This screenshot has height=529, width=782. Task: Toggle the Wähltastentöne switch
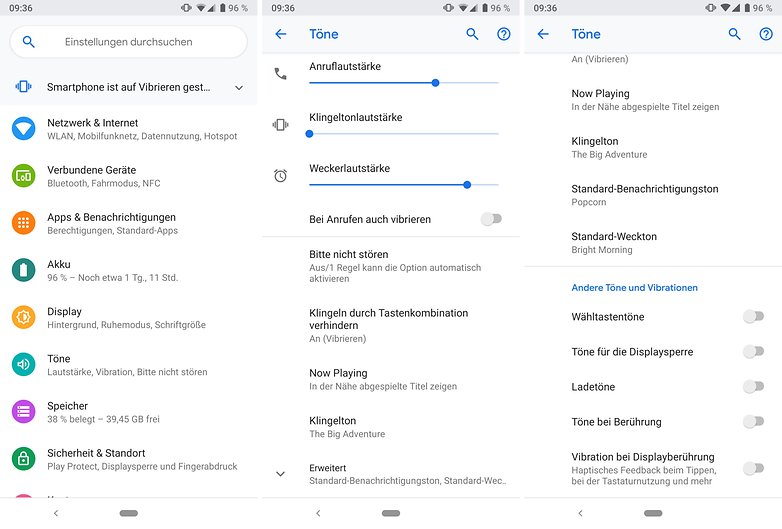coord(754,317)
